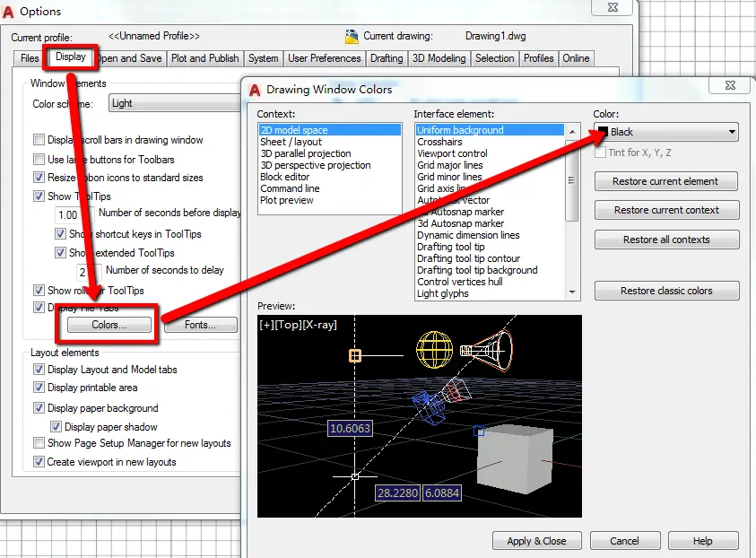This screenshot has height=558, width=756.
Task: Switch to the 3D Modeling tab
Action: pos(440,57)
